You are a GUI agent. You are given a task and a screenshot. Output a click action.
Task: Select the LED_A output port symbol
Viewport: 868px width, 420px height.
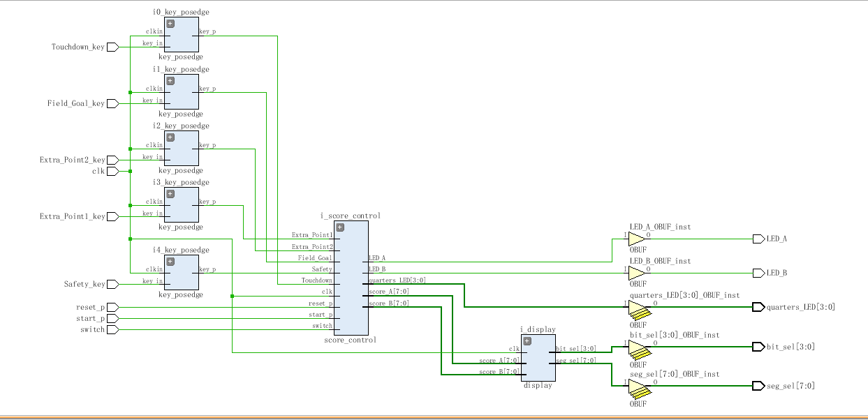[759, 239]
